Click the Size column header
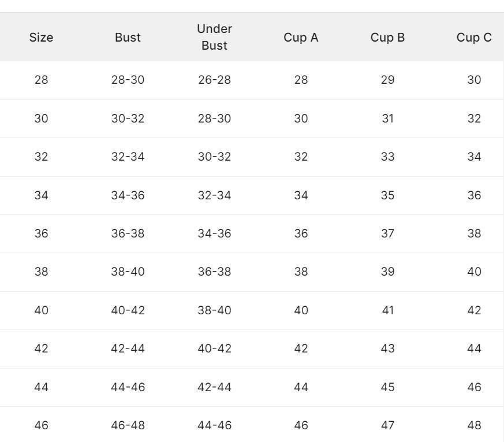This screenshot has width=504, height=442. (41, 38)
